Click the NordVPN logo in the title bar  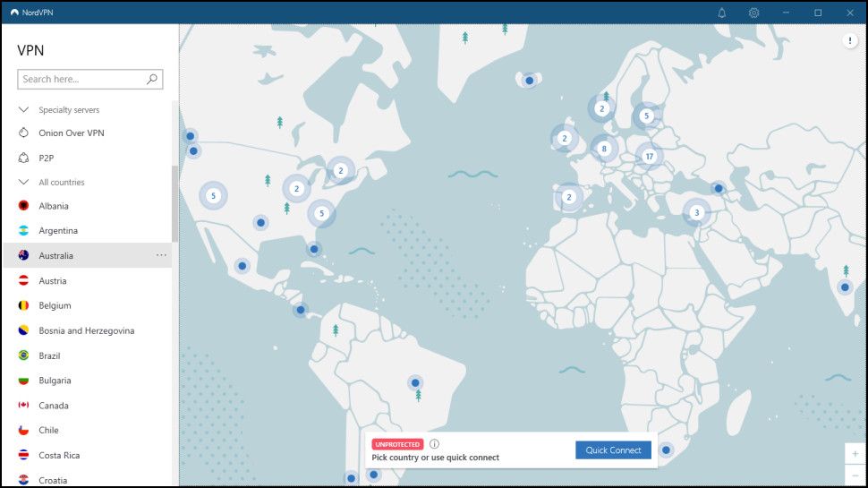tap(14, 13)
